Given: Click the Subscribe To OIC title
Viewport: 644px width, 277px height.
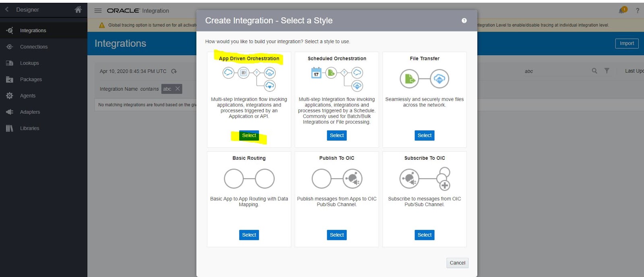Looking at the screenshot, I should pos(425,158).
